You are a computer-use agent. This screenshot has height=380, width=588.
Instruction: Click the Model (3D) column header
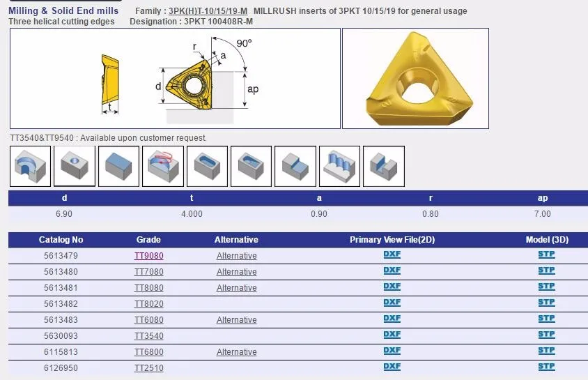[547, 240]
